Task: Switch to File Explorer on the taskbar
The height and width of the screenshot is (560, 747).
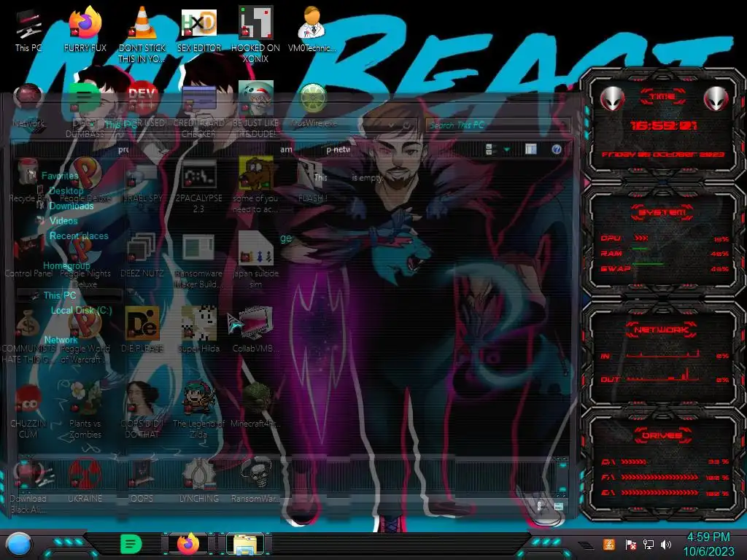Action: click(x=245, y=544)
